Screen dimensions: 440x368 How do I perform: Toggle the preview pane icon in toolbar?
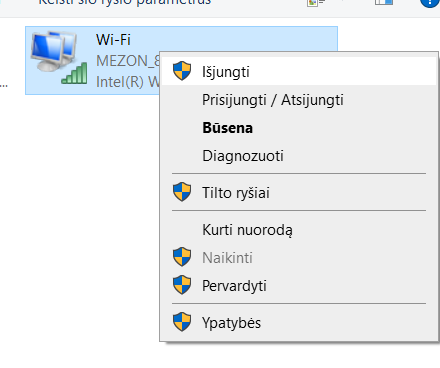pos(384,3)
